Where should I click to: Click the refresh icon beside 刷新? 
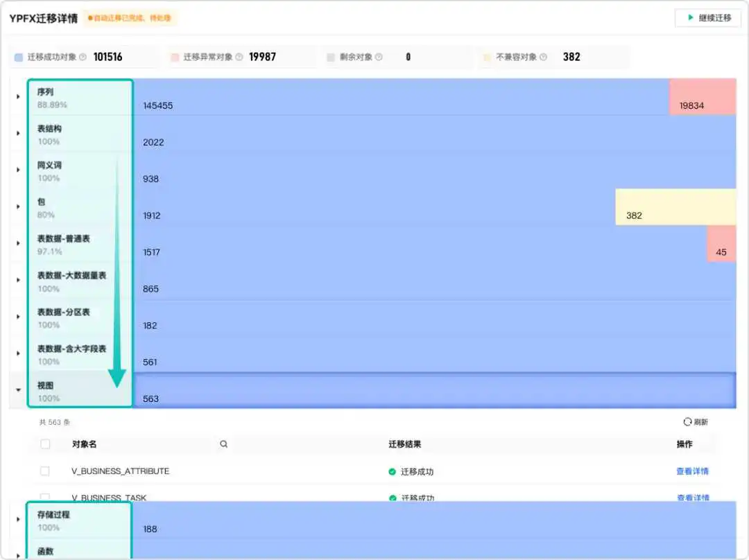687,421
